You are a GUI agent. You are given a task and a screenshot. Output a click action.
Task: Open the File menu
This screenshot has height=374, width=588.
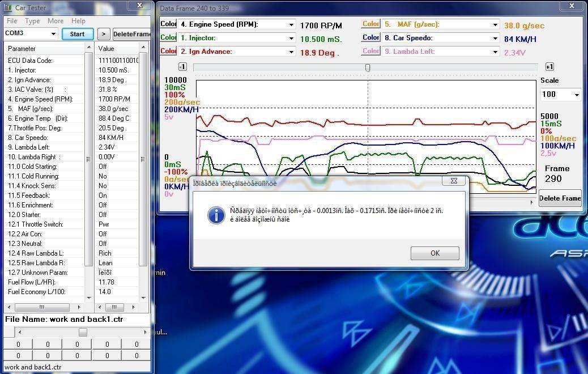[11, 21]
